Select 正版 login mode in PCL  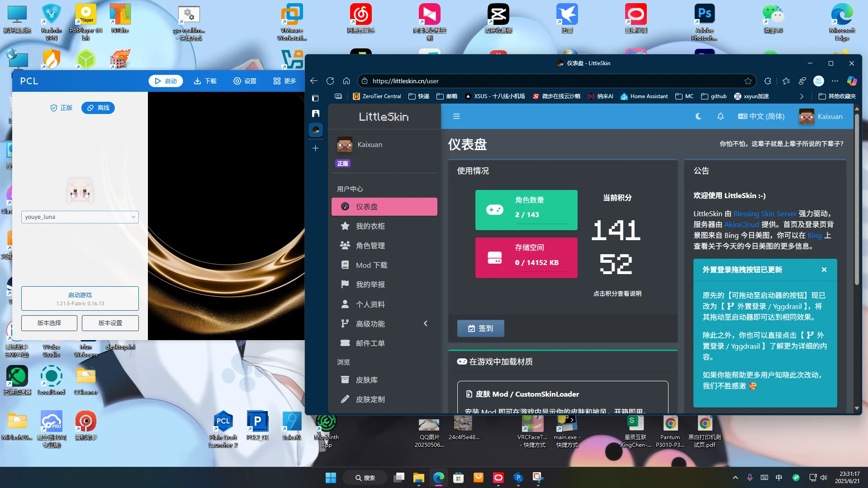tap(61, 108)
